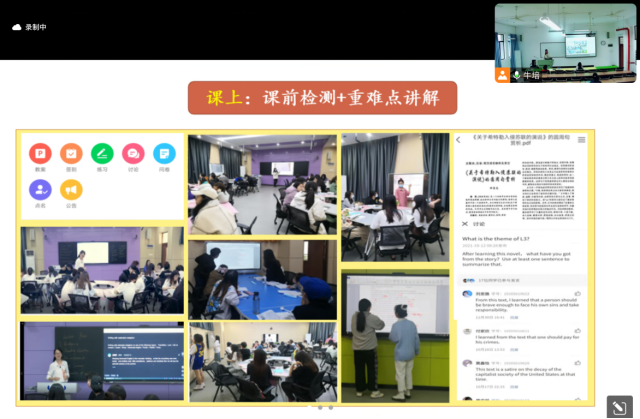Select the green 练习 exercise icon
640x419 pixels.
click(102, 154)
